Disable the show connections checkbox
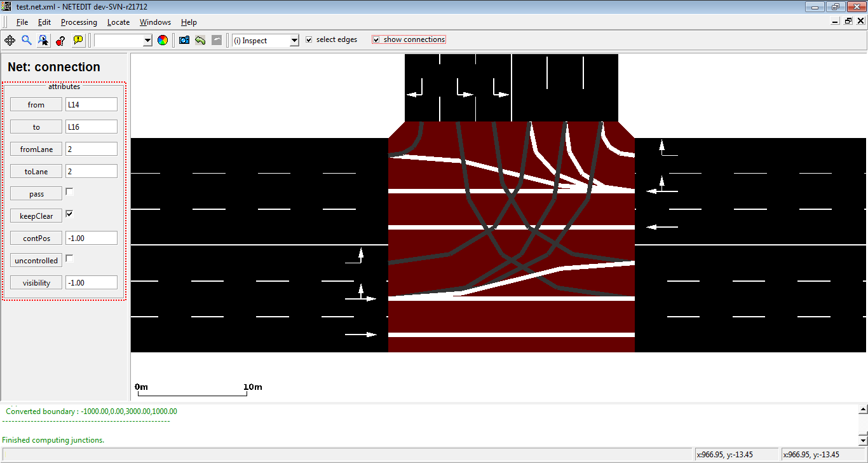The height and width of the screenshot is (463, 868). coord(376,39)
